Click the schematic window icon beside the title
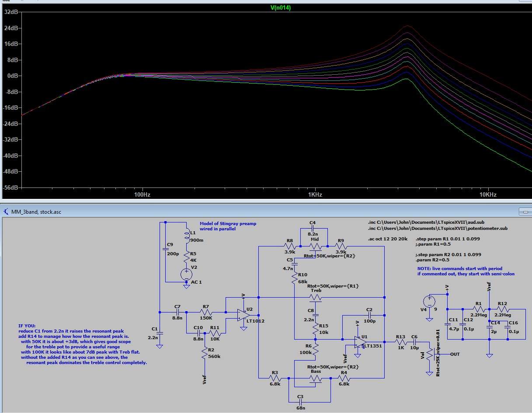This screenshot has height=413, width=532. click(6, 212)
